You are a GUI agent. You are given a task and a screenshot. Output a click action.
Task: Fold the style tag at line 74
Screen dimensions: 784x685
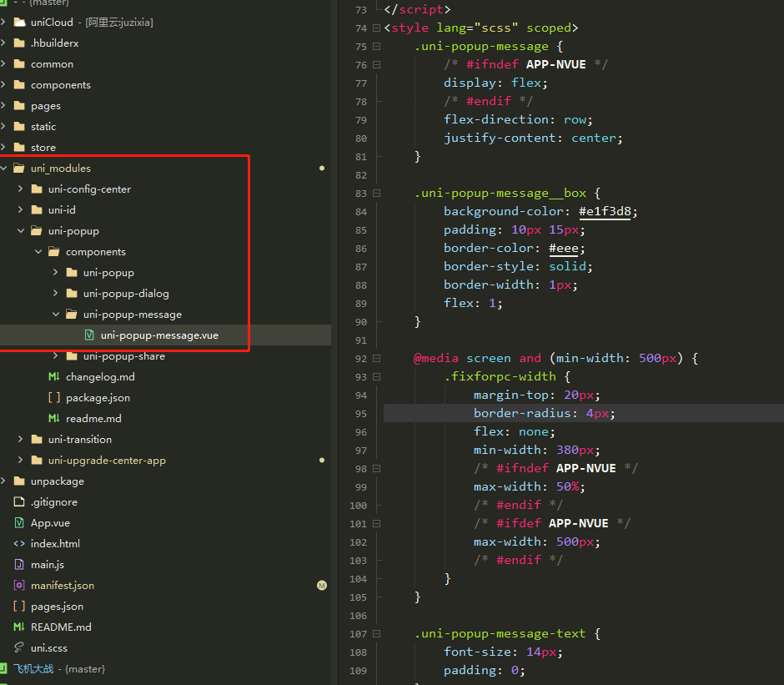tap(376, 28)
